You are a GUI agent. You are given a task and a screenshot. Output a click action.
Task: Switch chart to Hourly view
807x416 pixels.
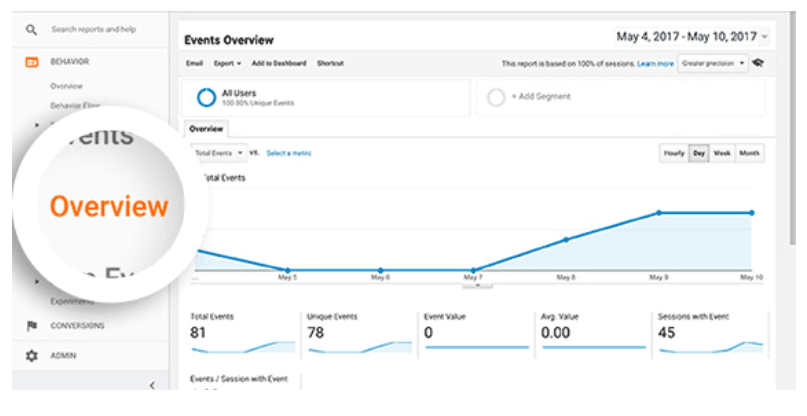674,153
